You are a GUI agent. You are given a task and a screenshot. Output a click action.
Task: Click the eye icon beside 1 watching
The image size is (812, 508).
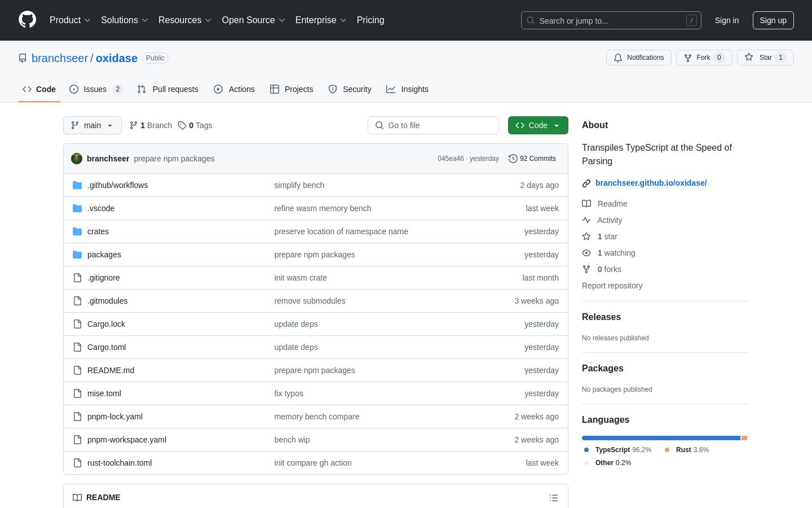[x=586, y=253]
